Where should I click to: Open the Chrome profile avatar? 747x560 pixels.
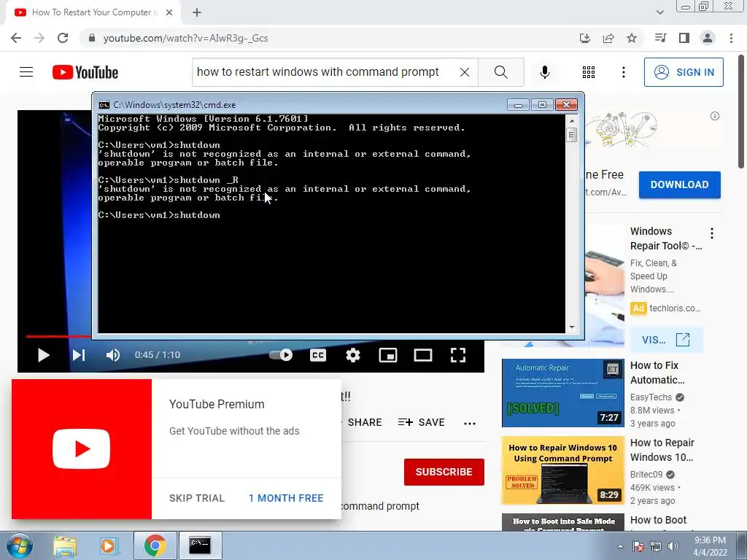point(708,38)
